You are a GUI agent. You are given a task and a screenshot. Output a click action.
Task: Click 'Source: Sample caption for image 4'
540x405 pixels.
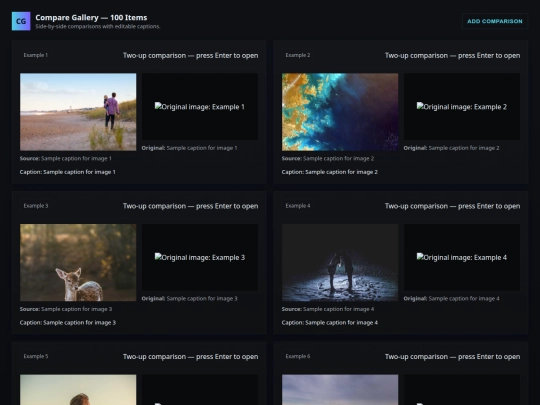pos(328,309)
